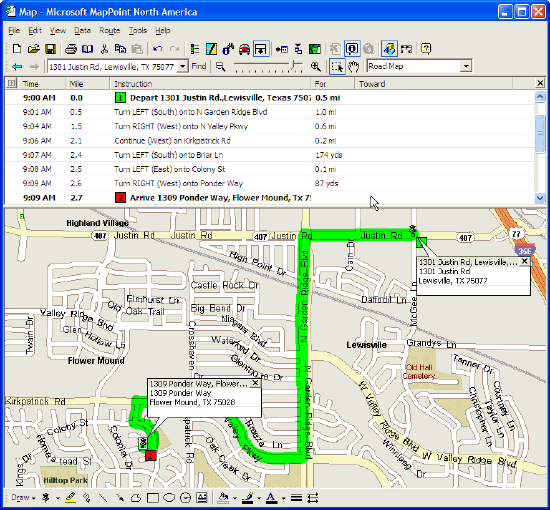
Task: Undo the last action
Action: pos(157,49)
